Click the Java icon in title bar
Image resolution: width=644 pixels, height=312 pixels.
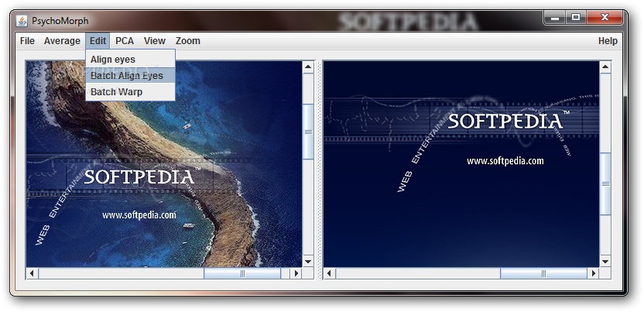[22, 21]
